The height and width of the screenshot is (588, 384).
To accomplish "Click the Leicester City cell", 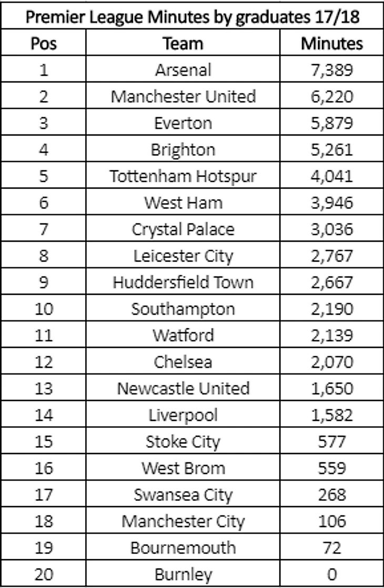I will 183,256.
